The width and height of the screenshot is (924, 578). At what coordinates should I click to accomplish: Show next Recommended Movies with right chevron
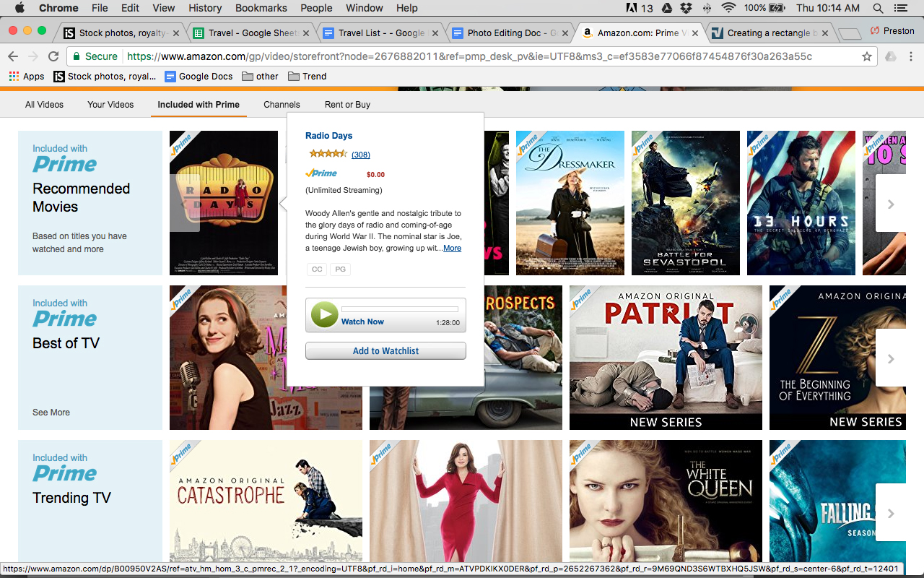click(891, 204)
